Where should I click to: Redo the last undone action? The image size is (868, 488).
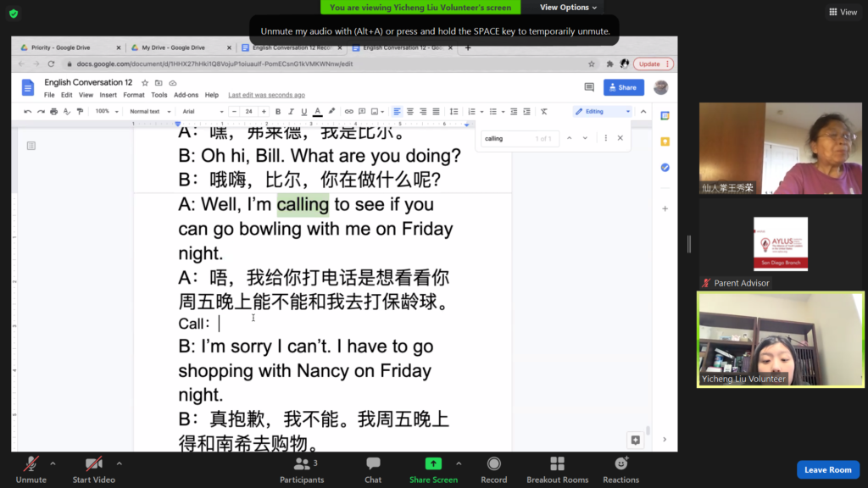click(41, 112)
